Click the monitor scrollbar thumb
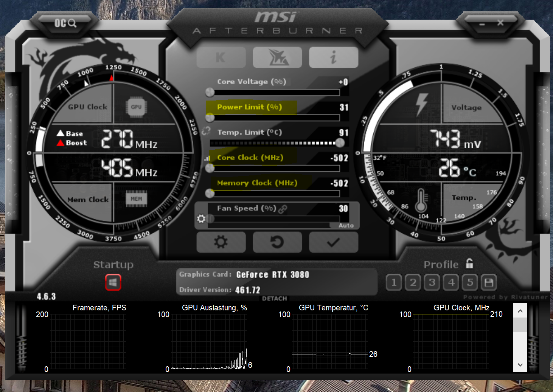553x392 pixels. pos(520,325)
